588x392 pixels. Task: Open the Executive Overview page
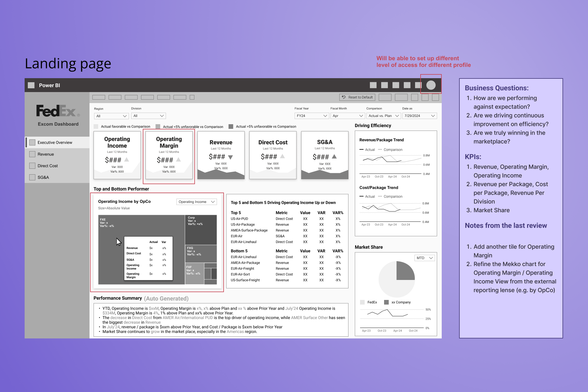click(57, 142)
